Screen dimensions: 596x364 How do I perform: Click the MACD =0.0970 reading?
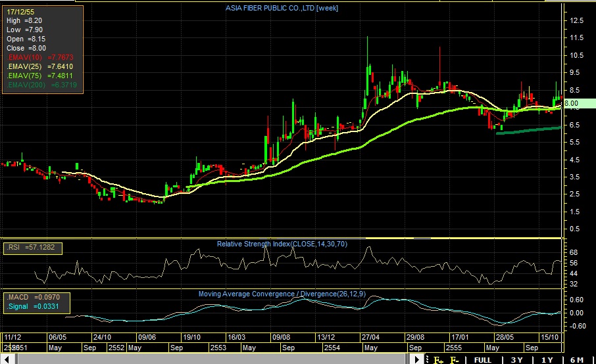pos(33,297)
